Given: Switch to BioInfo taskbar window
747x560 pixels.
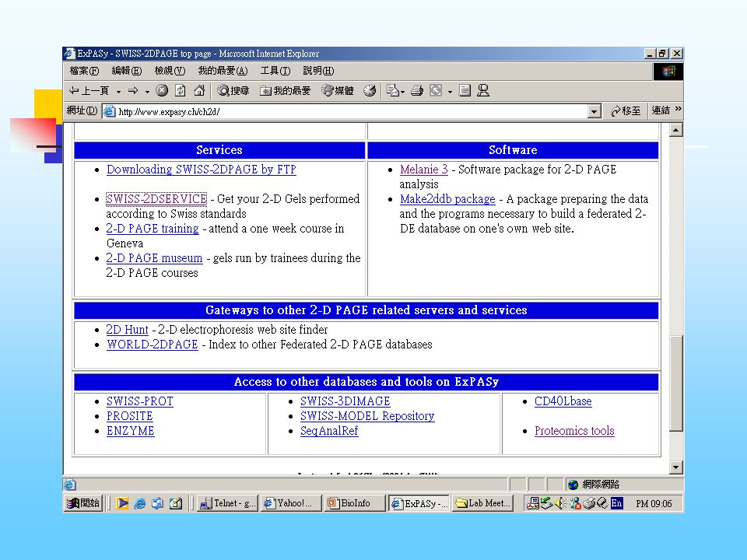Looking at the screenshot, I should 355,503.
